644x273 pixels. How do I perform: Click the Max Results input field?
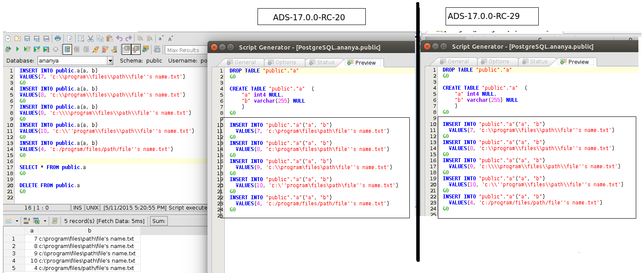186,50
